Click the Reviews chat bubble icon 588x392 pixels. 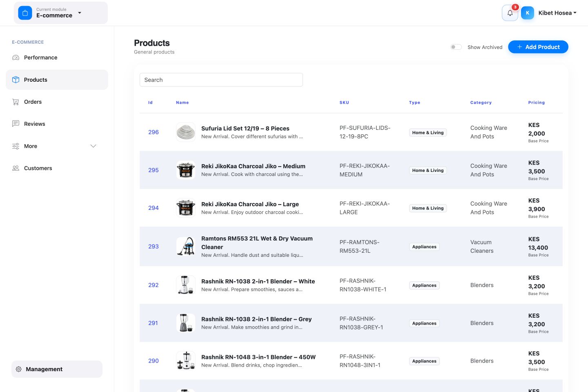16,124
